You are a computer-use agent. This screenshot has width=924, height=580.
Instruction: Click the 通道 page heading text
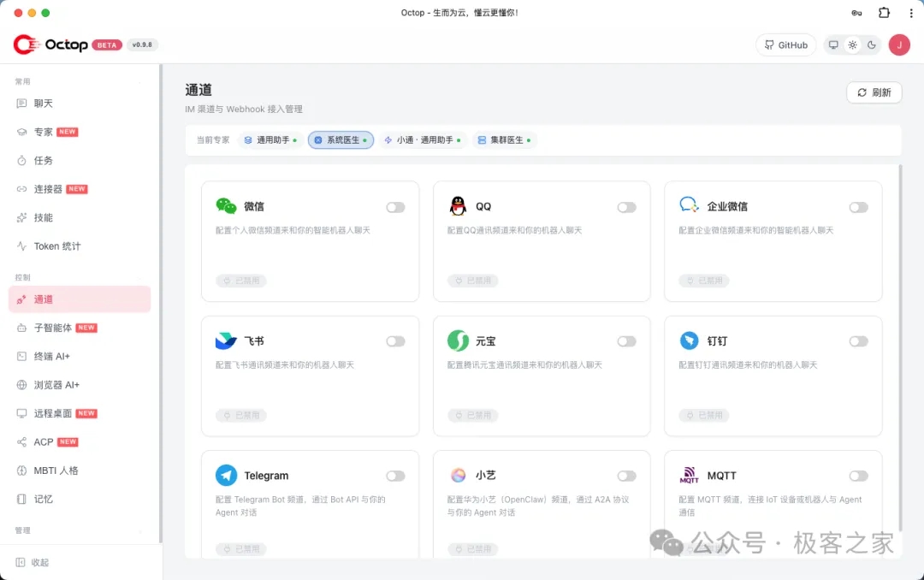tap(198, 90)
